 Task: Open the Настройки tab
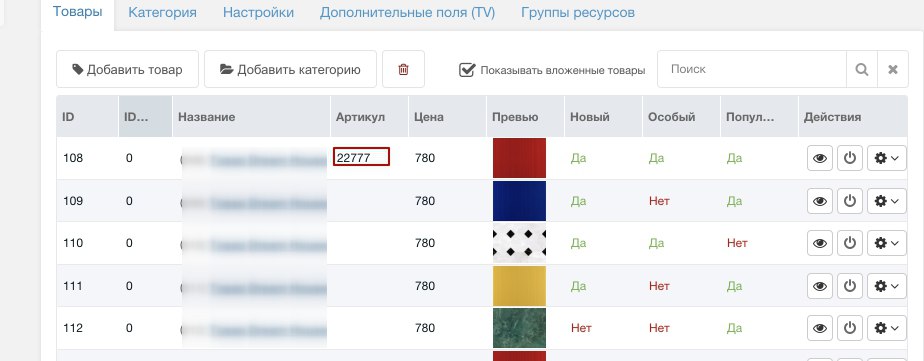point(258,12)
